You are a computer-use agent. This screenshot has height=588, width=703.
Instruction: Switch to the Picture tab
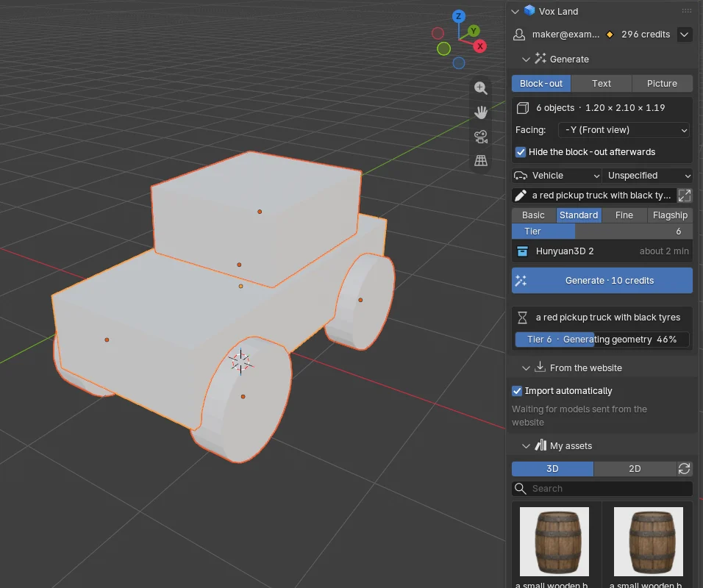click(663, 83)
